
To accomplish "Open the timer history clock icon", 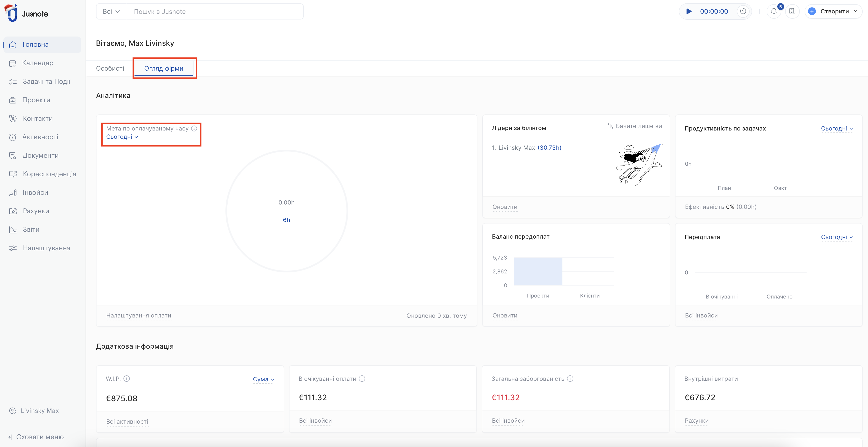I will [743, 11].
